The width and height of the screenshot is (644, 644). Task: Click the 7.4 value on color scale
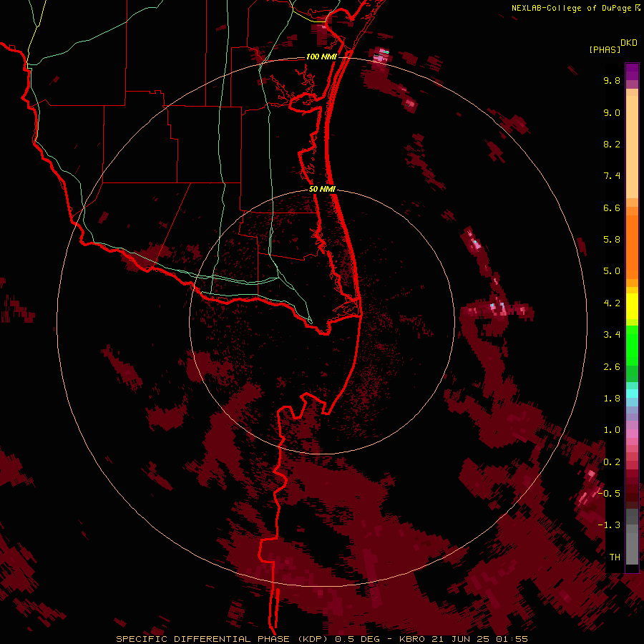coord(612,176)
